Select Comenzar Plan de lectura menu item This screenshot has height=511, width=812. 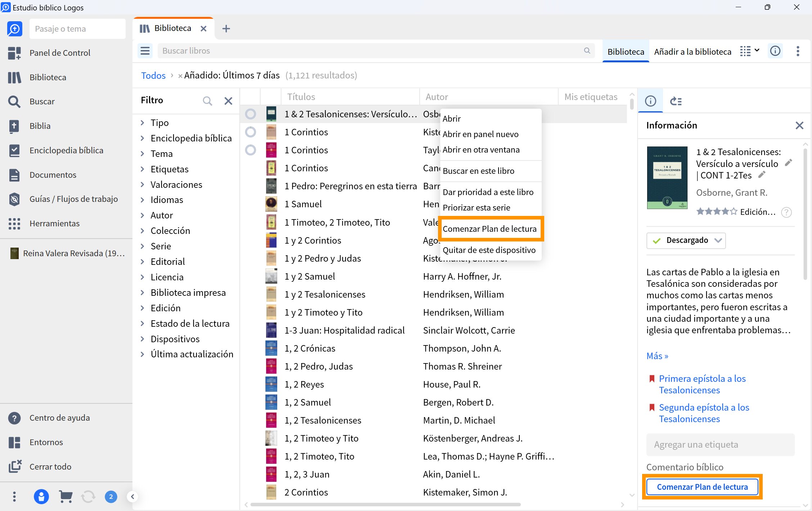pos(490,229)
